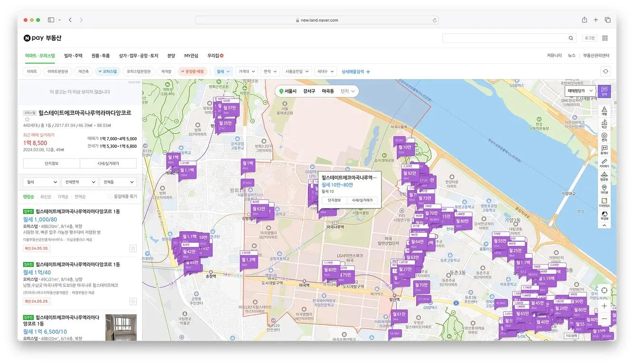Show 중개사 realtor offices on map
634x364 pixels.
click(x=604, y=150)
